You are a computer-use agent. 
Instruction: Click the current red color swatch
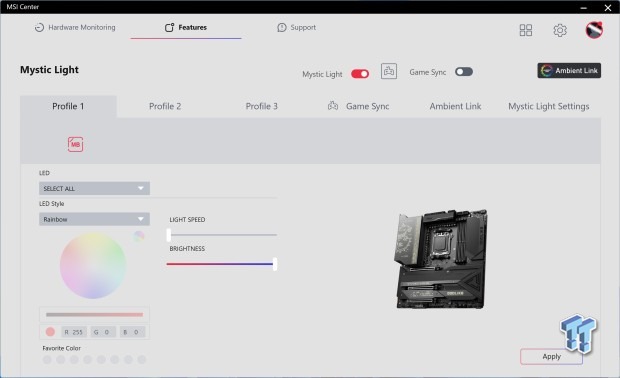pos(50,332)
